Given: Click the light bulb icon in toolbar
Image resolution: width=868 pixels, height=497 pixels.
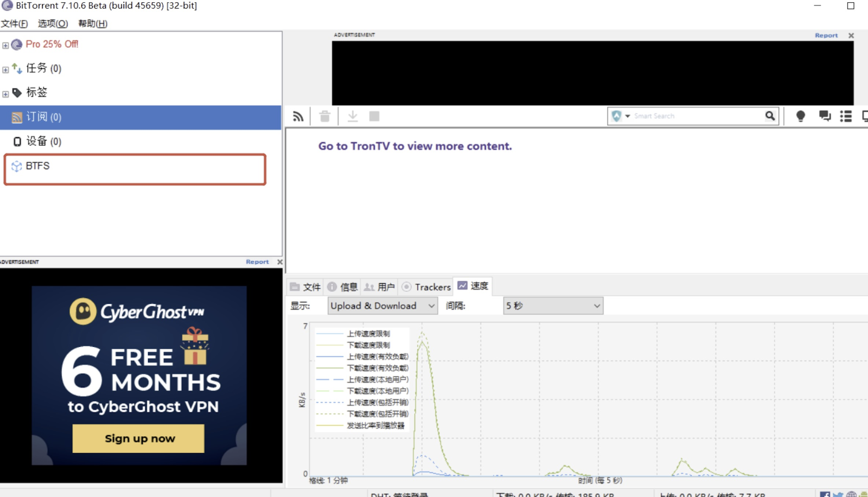Looking at the screenshot, I should 800,116.
